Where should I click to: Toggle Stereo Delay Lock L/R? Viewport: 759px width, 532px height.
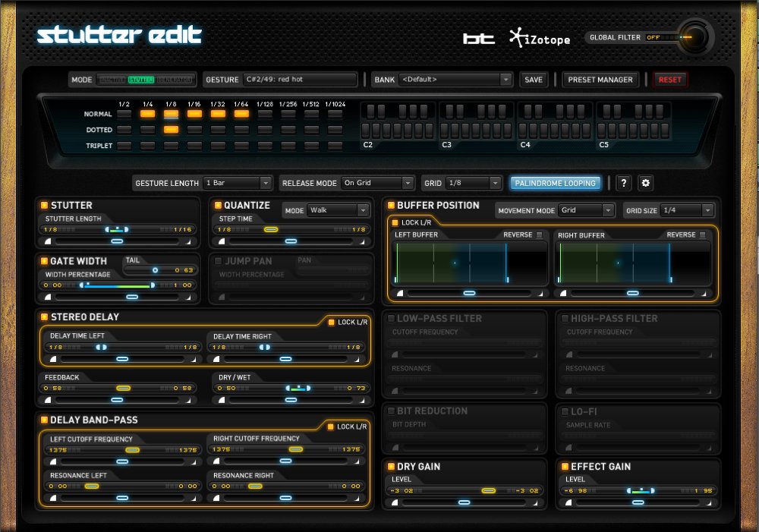tap(332, 323)
